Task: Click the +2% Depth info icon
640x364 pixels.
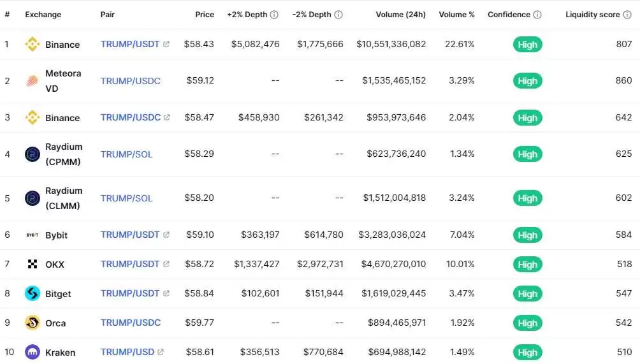Action: (x=274, y=15)
